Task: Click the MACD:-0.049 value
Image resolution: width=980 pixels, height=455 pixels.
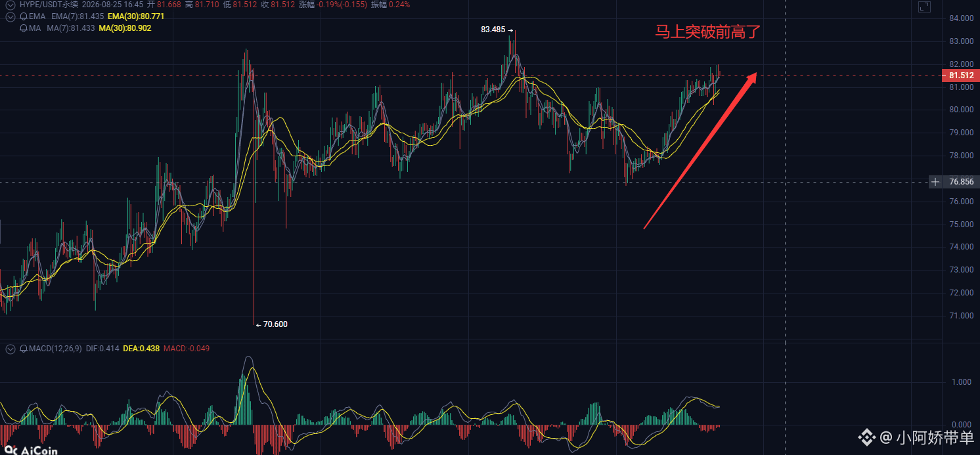Action: coord(187,349)
